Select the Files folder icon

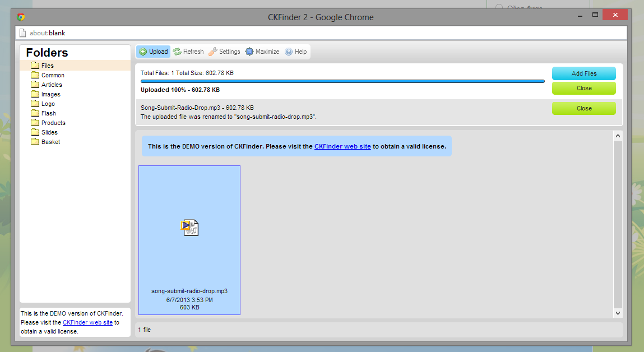35,66
